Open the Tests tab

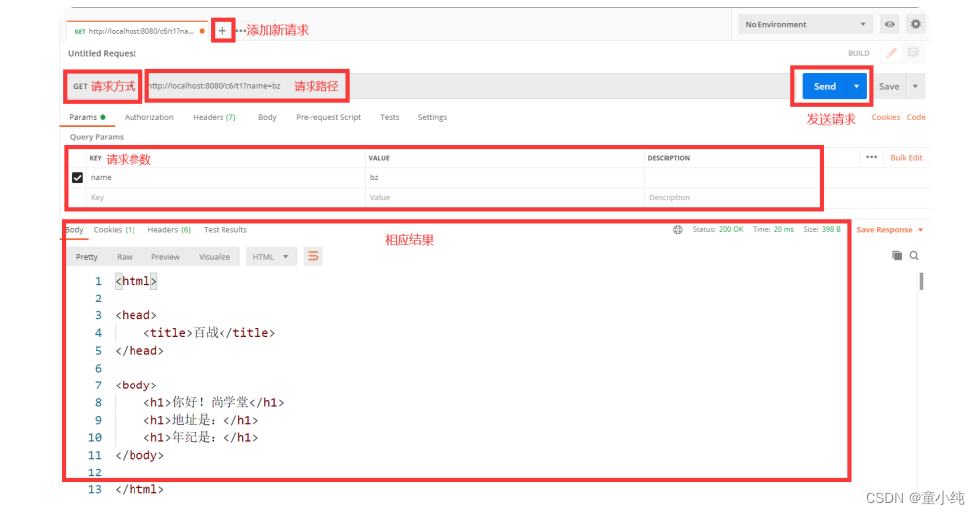click(390, 117)
